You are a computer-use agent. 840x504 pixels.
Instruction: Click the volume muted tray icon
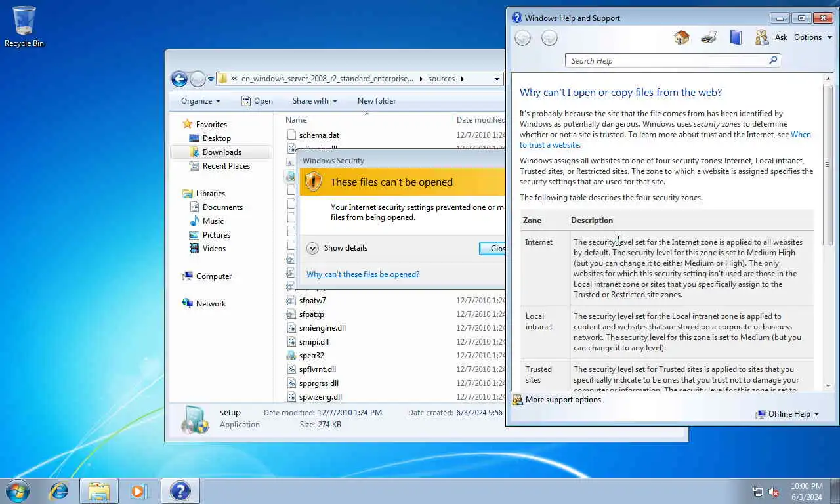tap(774, 492)
